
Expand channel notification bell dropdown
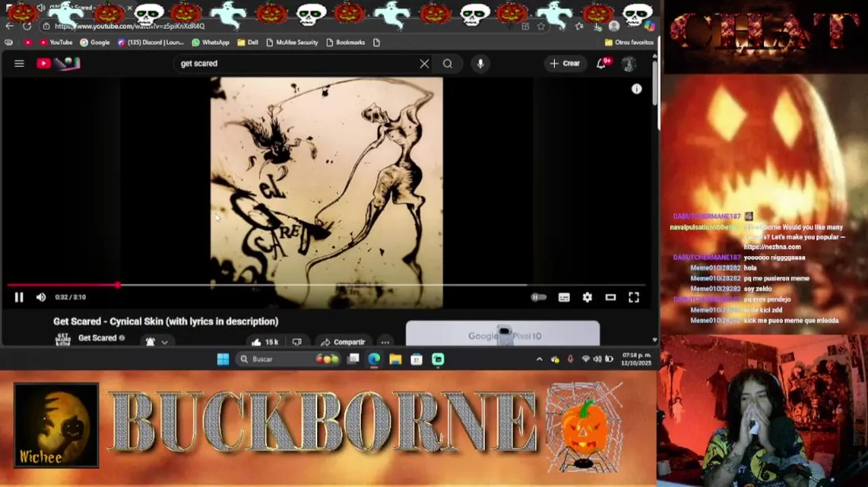pos(156,342)
